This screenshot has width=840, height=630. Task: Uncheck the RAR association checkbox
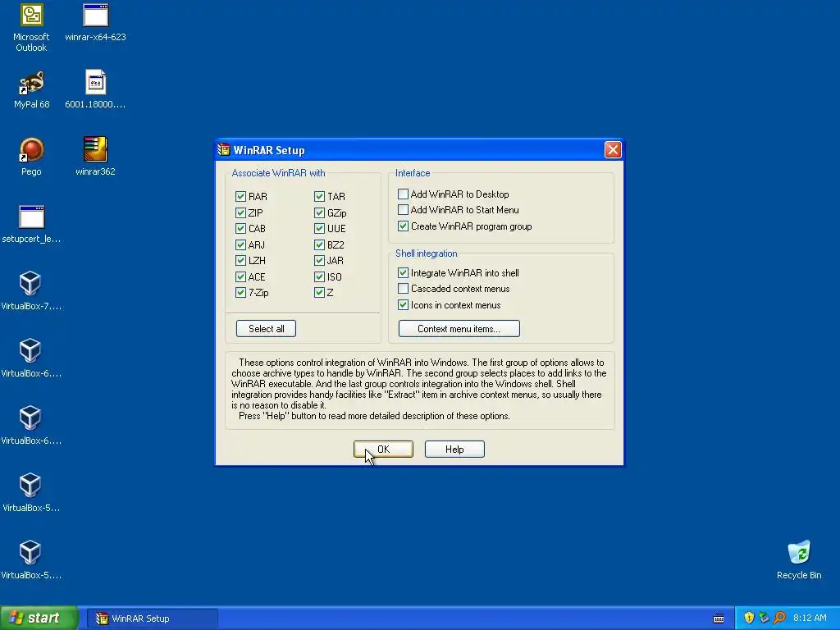[240, 197]
